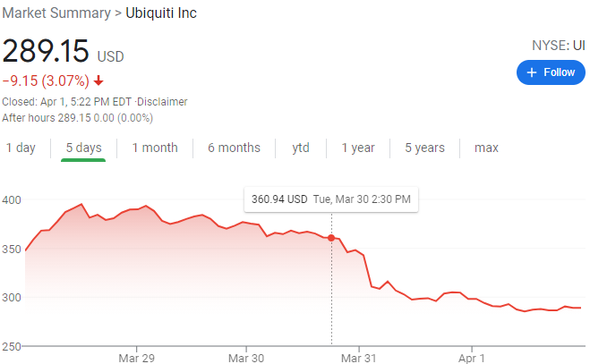Open the 1 year chart range

coord(358,148)
